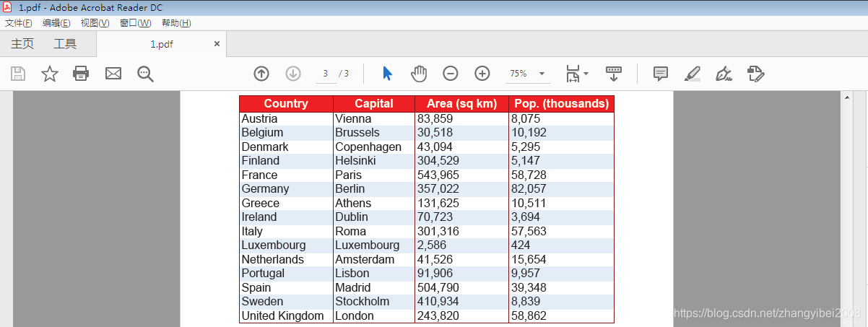
Task: Click the 543,965 area value
Action: pyautogui.click(x=438, y=175)
